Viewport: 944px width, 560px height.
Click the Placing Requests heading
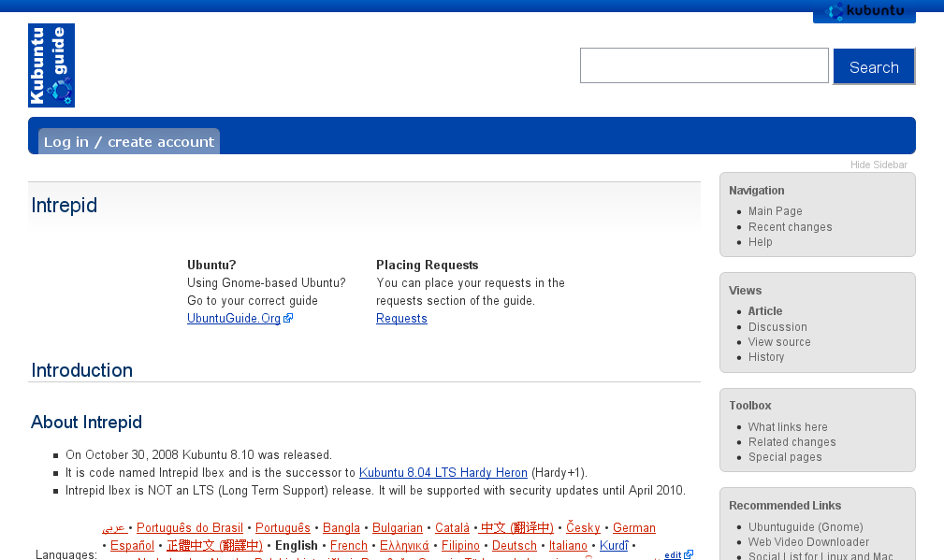[x=427, y=266]
